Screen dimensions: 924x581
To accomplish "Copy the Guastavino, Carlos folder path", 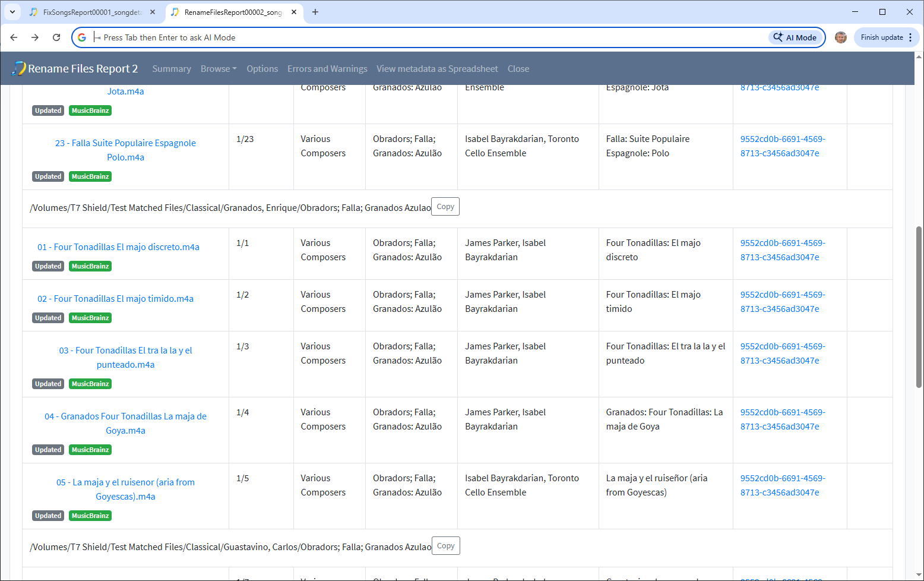I will pyautogui.click(x=445, y=546).
